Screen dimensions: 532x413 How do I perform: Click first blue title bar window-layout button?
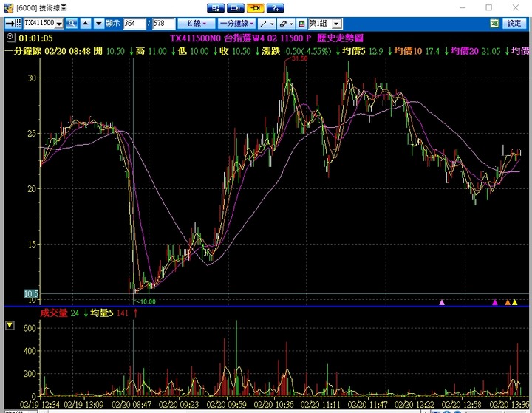[x=216, y=8]
